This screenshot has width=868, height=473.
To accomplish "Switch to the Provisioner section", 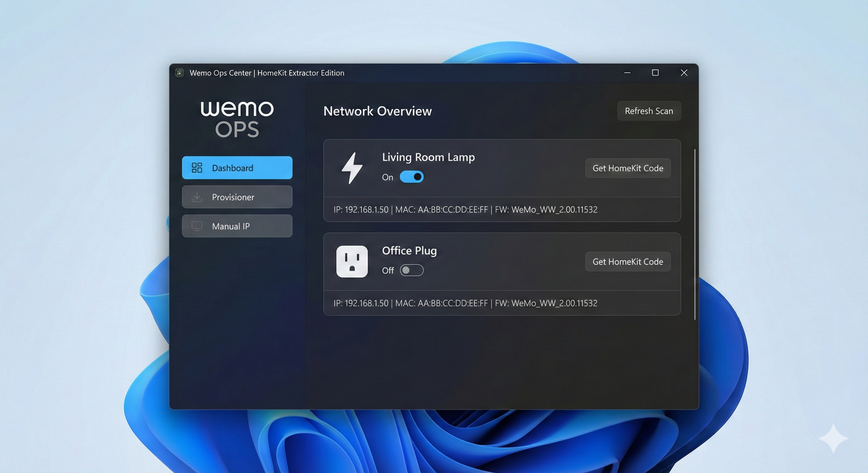I will tap(237, 197).
